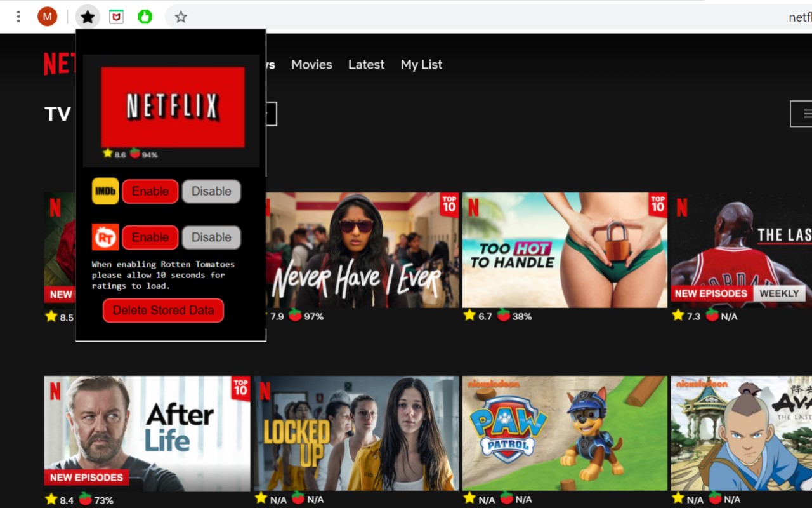
Task: Open the Movies menu item
Action: click(311, 64)
